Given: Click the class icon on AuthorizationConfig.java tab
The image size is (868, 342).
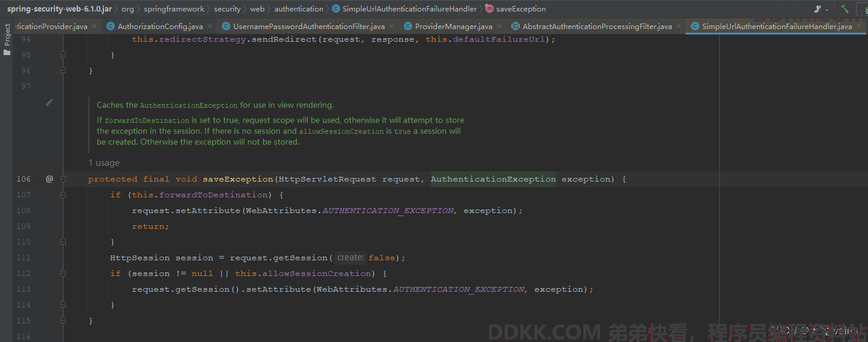Looking at the screenshot, I should pyautogui.click(x=111, y=27).
